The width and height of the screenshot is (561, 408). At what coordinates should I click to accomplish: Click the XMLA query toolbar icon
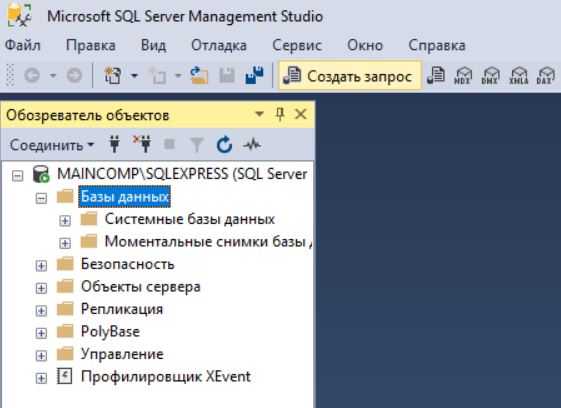[x=518, y=76]
